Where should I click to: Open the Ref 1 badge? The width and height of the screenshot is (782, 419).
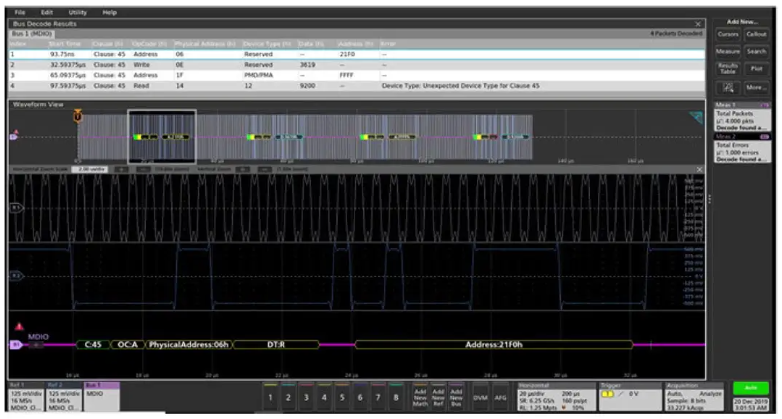coord(26,398)
